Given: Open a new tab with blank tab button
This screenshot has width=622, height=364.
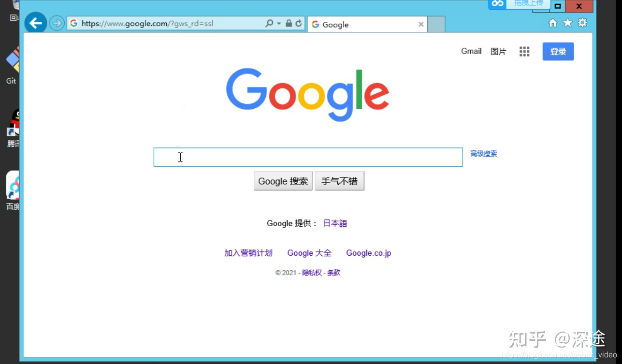Looking at the screenshot, I should coord(436,24).
